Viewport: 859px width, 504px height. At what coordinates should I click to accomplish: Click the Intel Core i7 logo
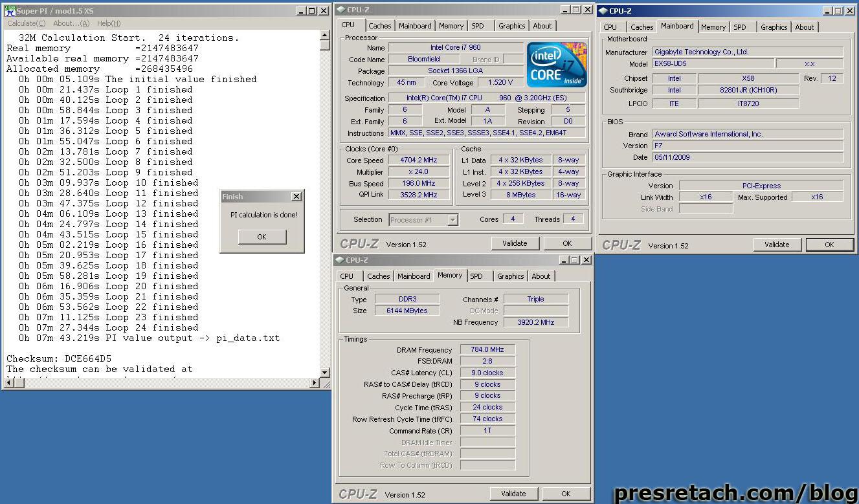557,64
